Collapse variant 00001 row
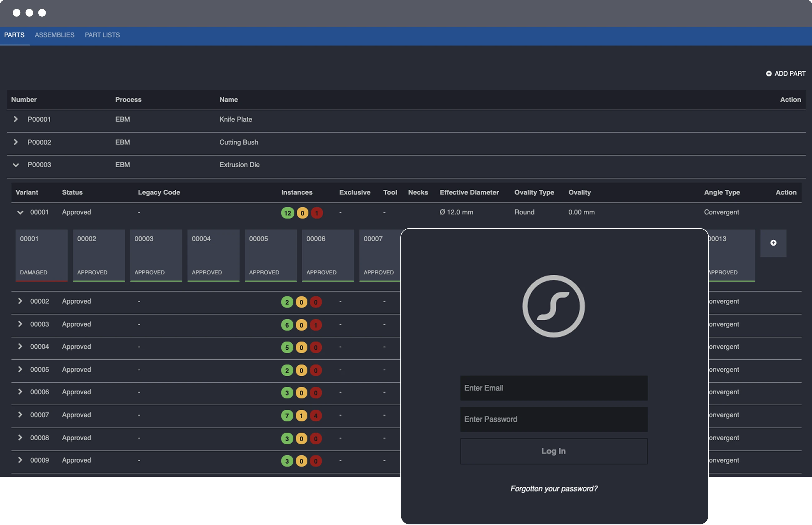Screen dimensions: 812x525 coord(20,212)
